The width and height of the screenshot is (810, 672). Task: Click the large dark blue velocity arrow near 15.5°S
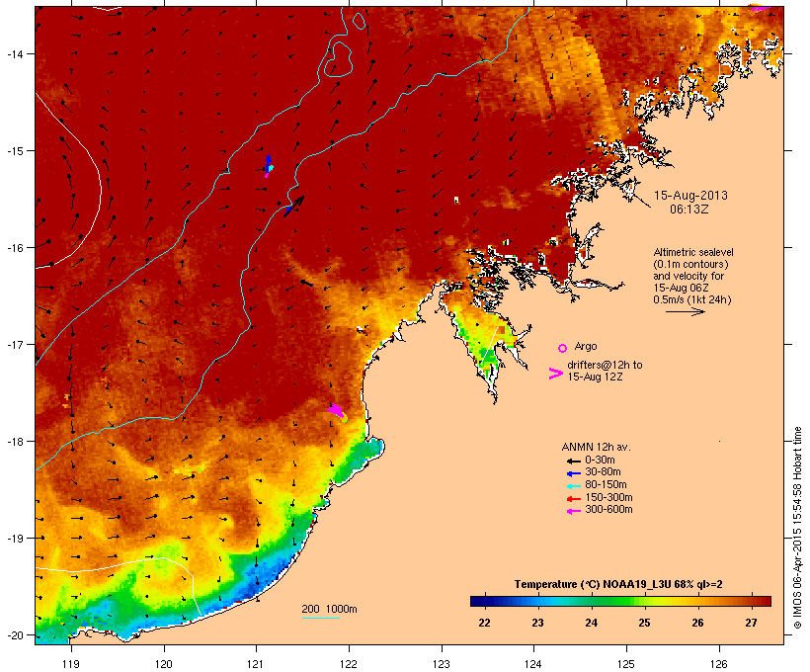coord(294,207)
